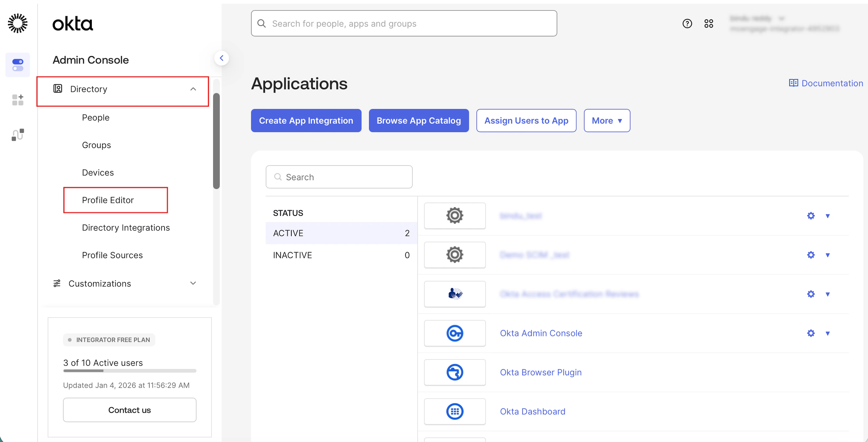
Task: Click the help question mark icon
Action: 687,24
